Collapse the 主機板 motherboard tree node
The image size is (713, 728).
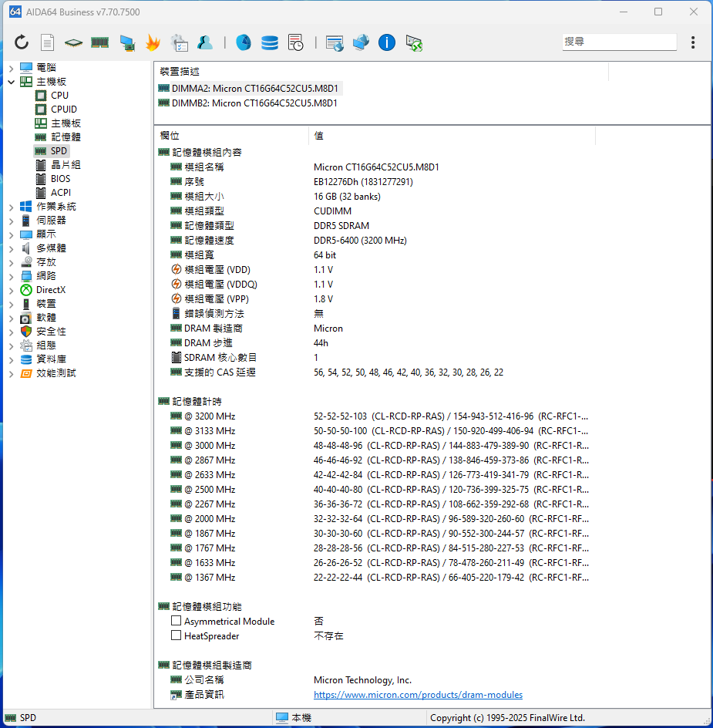[11, 82]
